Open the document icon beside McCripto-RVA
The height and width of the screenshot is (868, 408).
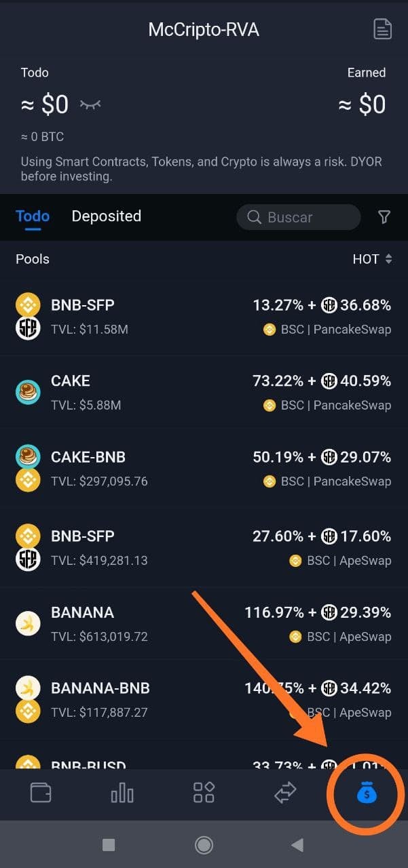click(x=383, y=29)
